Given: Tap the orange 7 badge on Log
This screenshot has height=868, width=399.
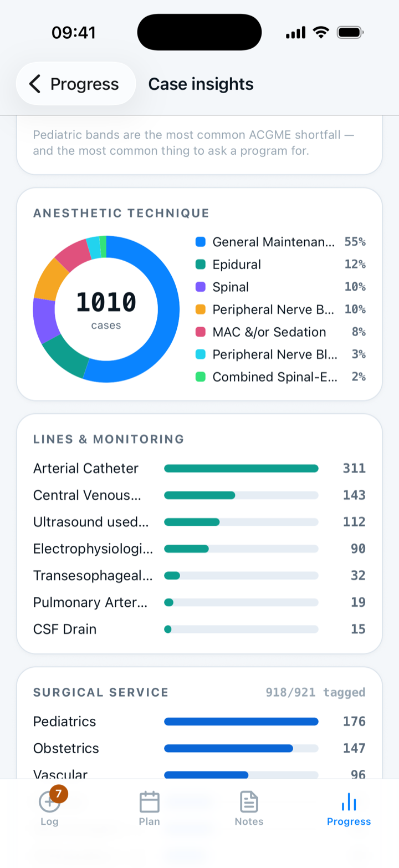Looking at the screenshot, I should click(59, 794).
